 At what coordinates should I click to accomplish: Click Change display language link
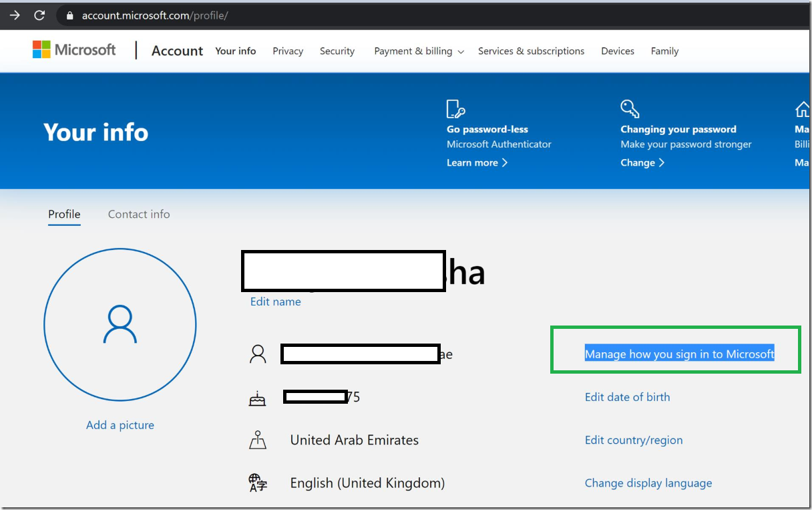pos(648,483)
